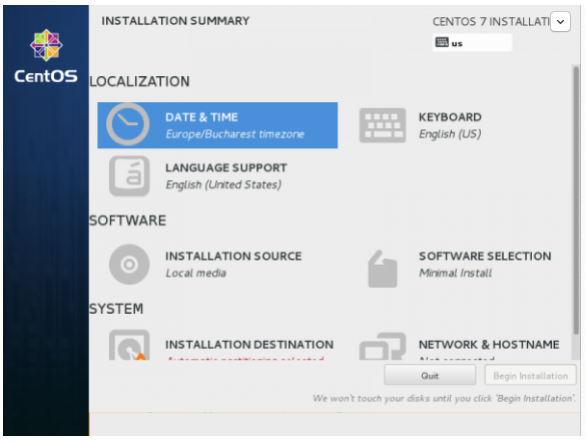Click the SYSTEM section heading
The width and height of the screenshot is (587, 443).
116,309
